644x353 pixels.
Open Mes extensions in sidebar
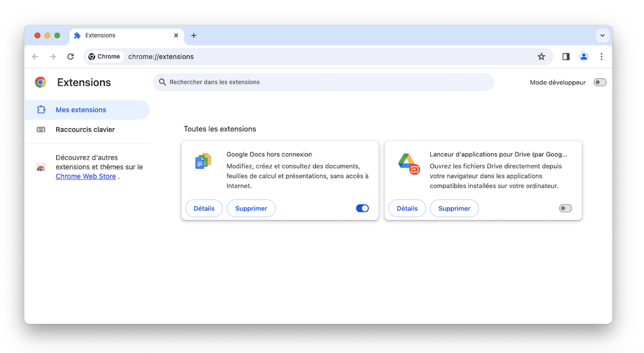coord(87,110)
